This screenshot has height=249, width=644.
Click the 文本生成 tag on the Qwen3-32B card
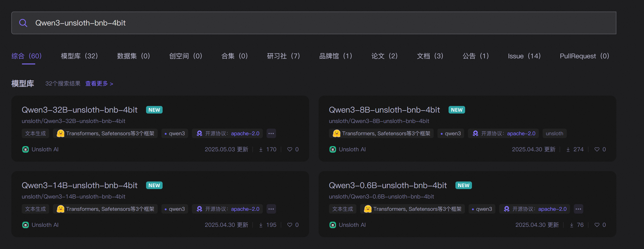coord(35,133)
